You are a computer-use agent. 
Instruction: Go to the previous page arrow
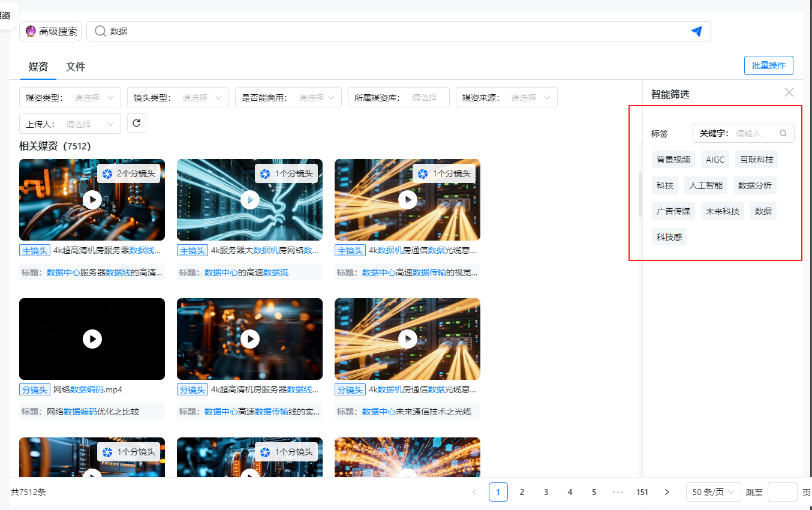pyautogui.click(x=474, y=492)
